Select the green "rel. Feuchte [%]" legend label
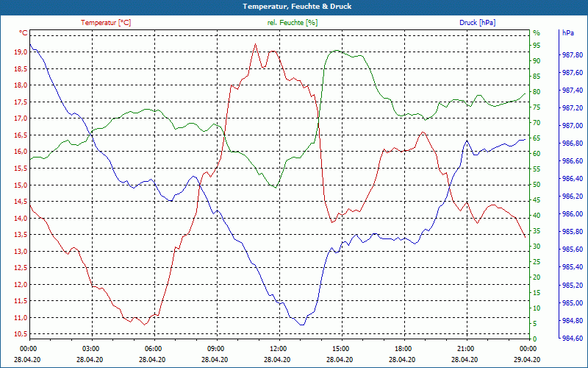Screen dimensions: 588x368 point(292,23)
